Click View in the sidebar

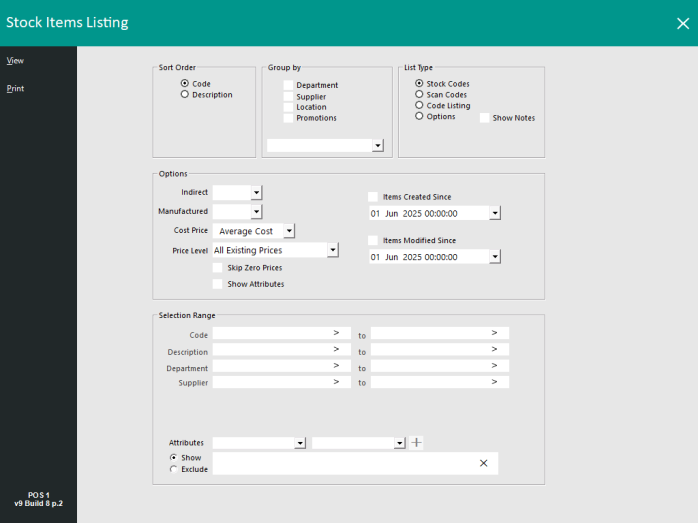(15, 61)
